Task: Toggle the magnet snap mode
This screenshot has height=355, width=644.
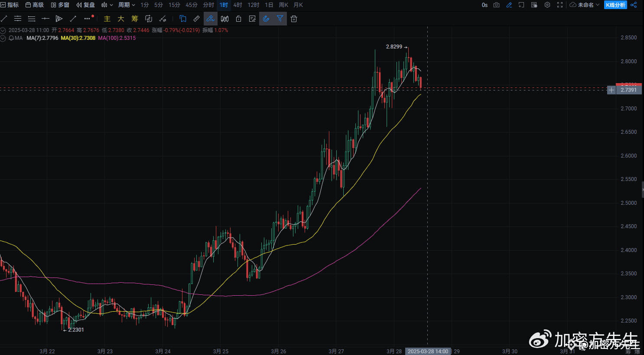Action: tap(266, 19)
